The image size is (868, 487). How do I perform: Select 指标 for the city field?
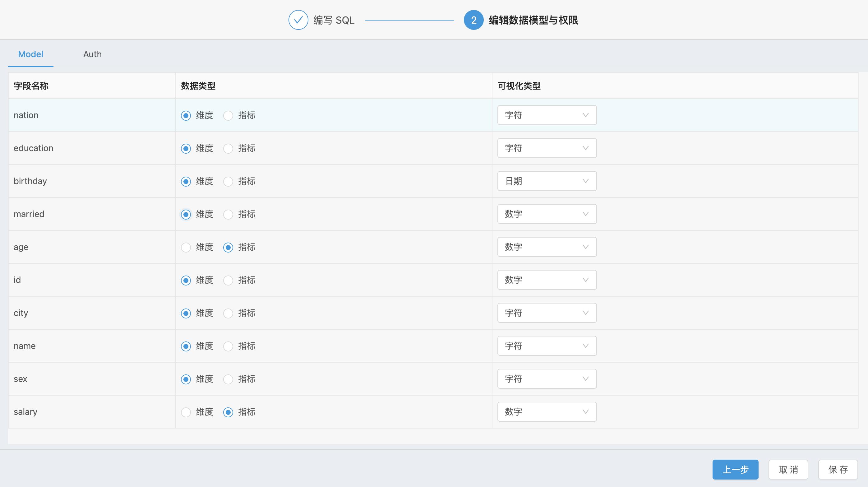(228, 313)
